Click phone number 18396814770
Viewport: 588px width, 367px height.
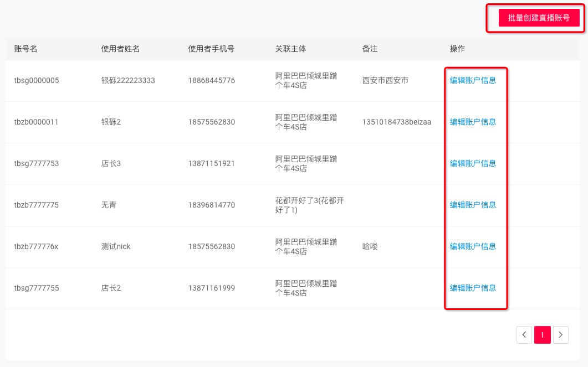pos(212,205)
